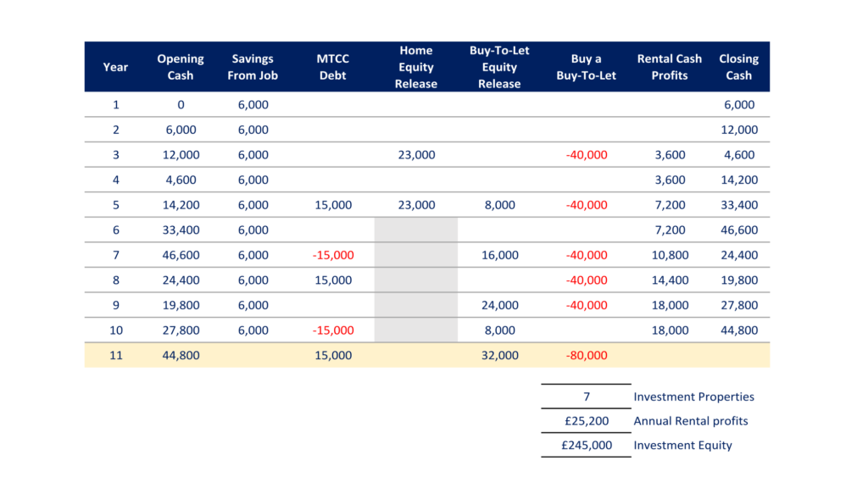
Task: Select the £245,000 investment equity value
Action: [x=587, y=446]
